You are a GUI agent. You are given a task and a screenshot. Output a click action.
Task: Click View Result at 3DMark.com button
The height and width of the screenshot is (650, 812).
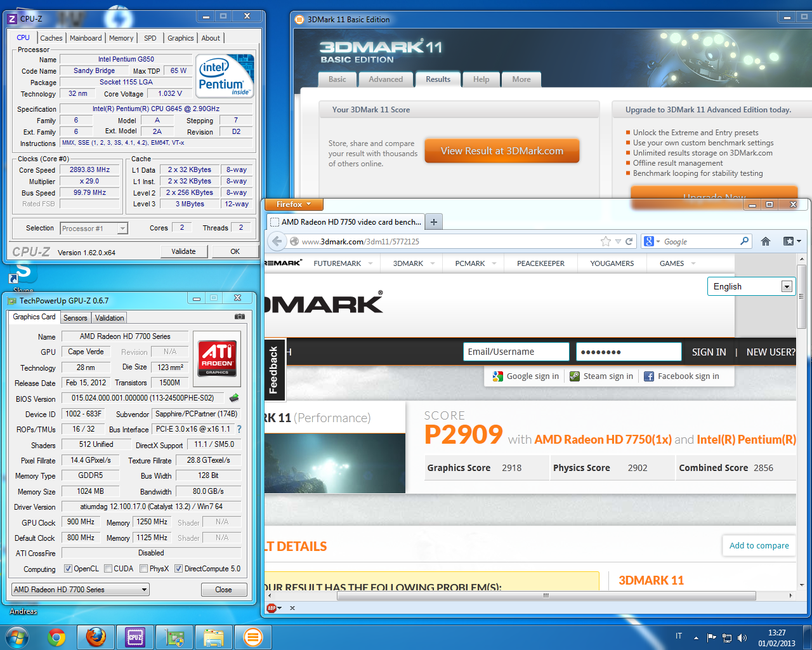click(x=502, y=151)
